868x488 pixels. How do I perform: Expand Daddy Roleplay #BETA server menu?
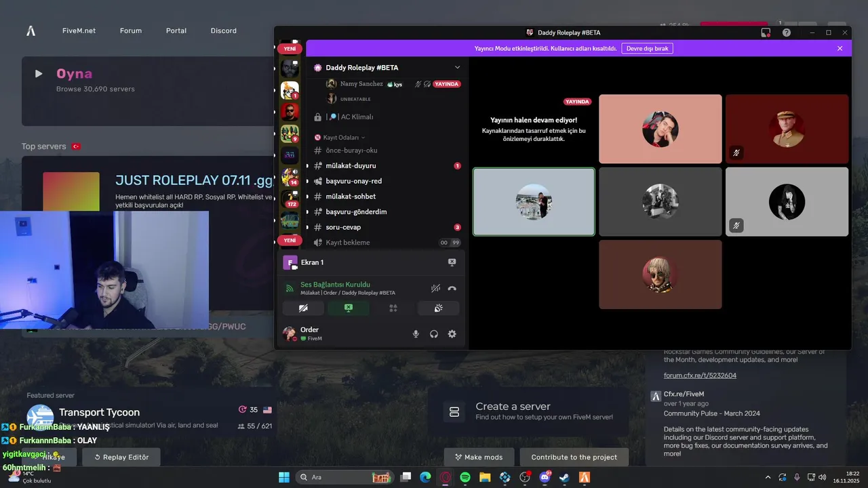pos(457,68)
